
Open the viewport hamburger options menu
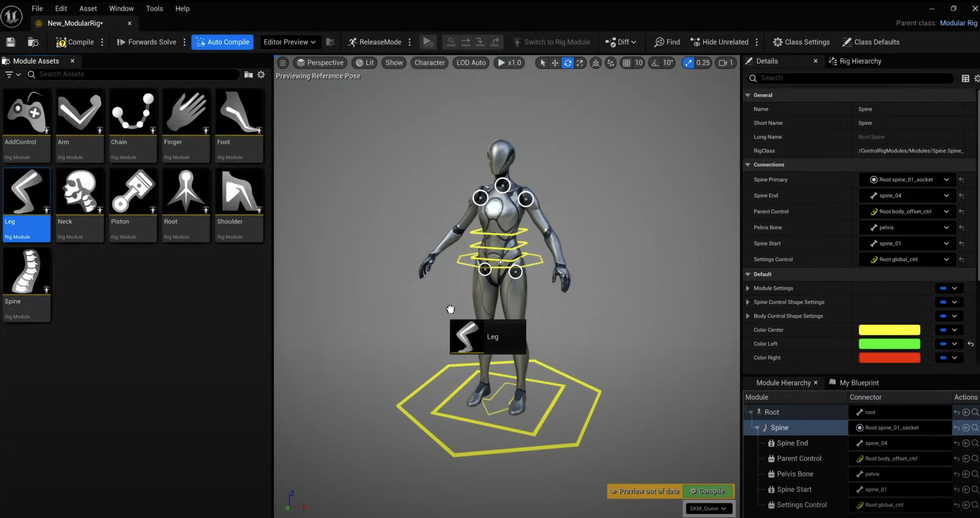283,63
